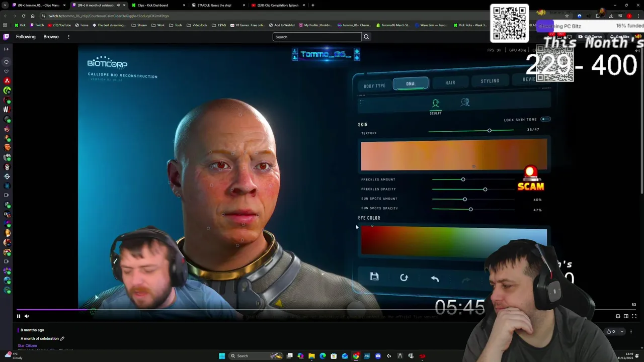644x362 pixels.
Task: Toggle theatre mode on the player
Action: click(626, 316)
